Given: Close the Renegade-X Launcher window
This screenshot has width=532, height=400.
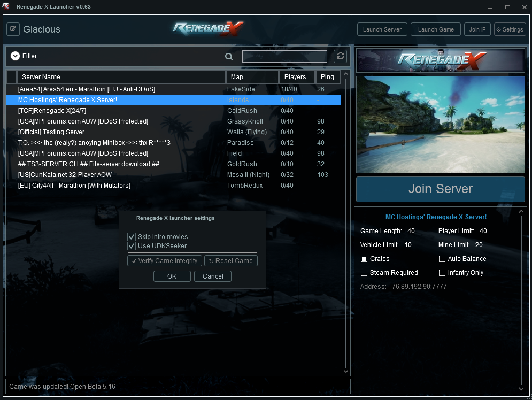Looking at the screenshot, I should coord(524,7).
